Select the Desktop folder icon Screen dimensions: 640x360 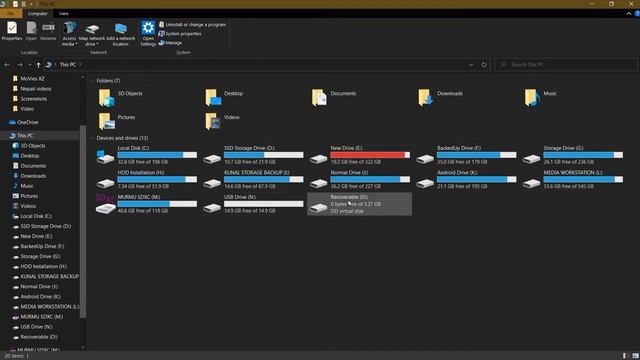point(213,98)
